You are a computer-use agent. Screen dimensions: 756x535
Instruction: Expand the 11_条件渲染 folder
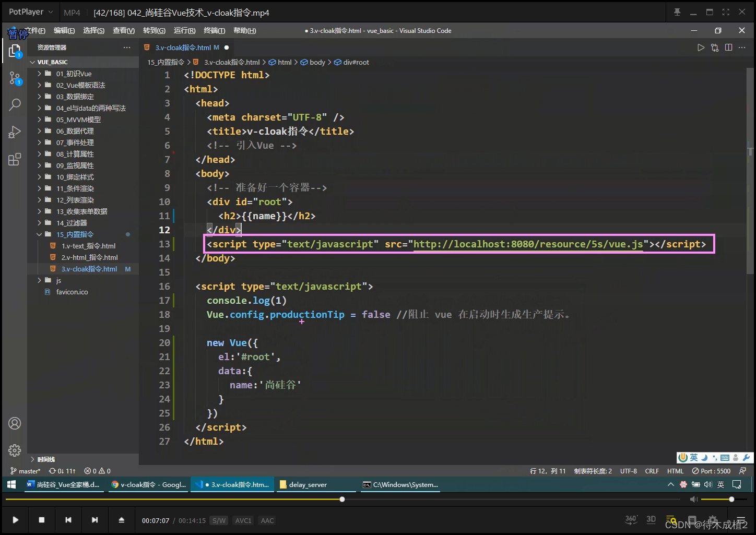(x=84, y=188)
